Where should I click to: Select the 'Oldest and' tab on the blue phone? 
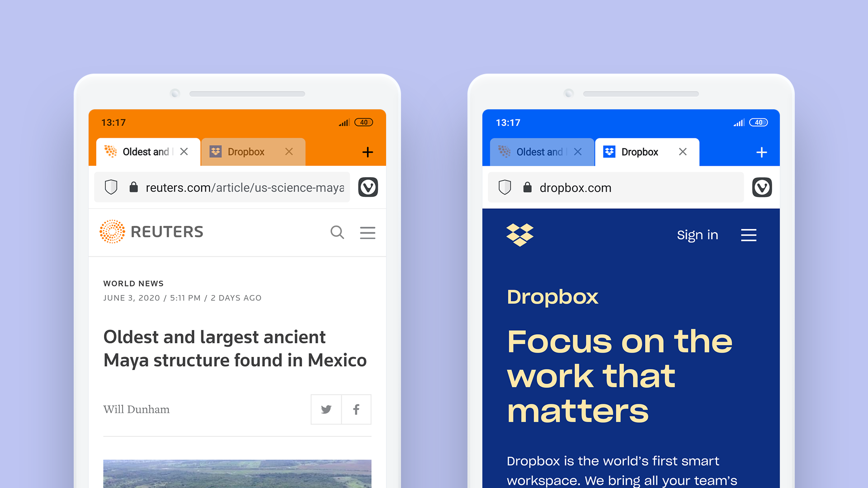click(542, 152)
